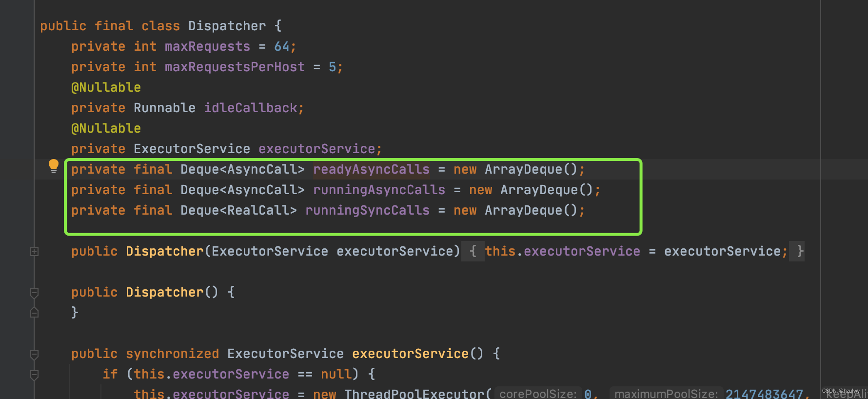
Task: Click Dispatcher in the class declaration line
Action: 227,26
